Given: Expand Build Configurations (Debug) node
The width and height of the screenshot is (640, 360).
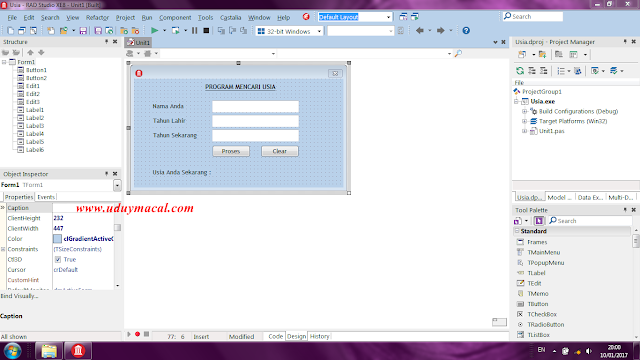Looking at the screenshot, I should [524, 111].
